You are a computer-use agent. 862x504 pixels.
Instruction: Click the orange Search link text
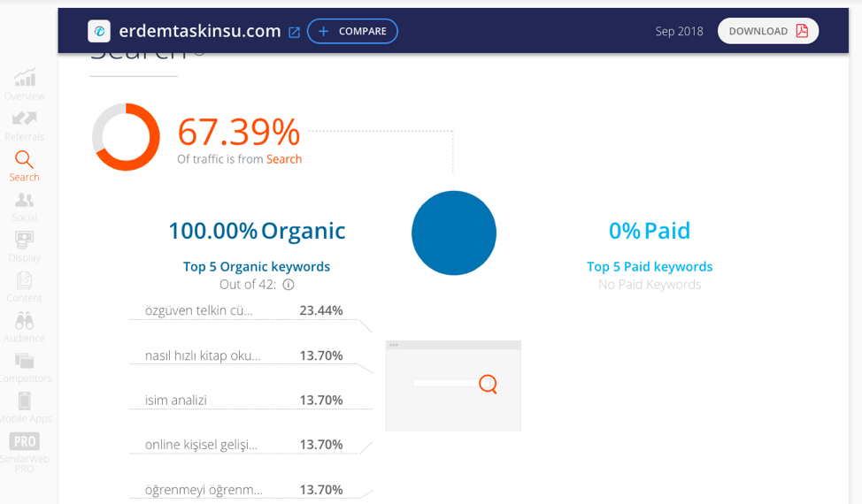click(x=284, y=159)
